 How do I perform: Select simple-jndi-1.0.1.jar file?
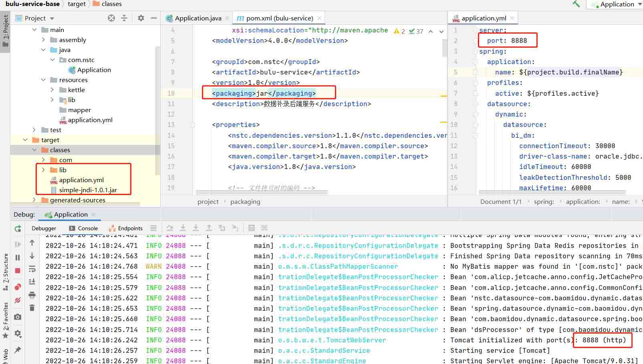coord(84,190)
